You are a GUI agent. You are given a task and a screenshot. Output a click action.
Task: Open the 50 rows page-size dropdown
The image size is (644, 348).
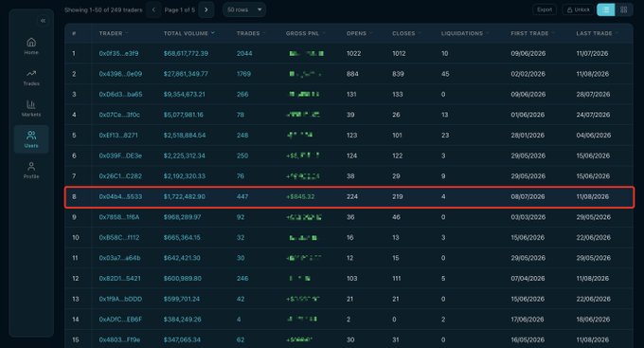click(244, 9)
